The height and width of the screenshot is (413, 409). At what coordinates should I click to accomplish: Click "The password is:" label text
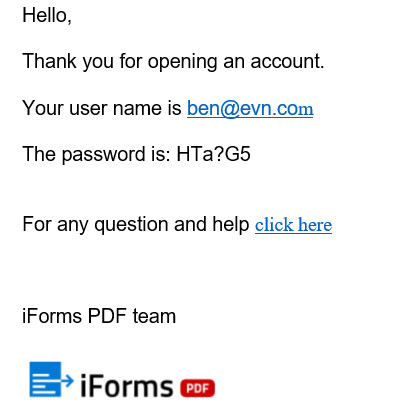tap(97, 154)
